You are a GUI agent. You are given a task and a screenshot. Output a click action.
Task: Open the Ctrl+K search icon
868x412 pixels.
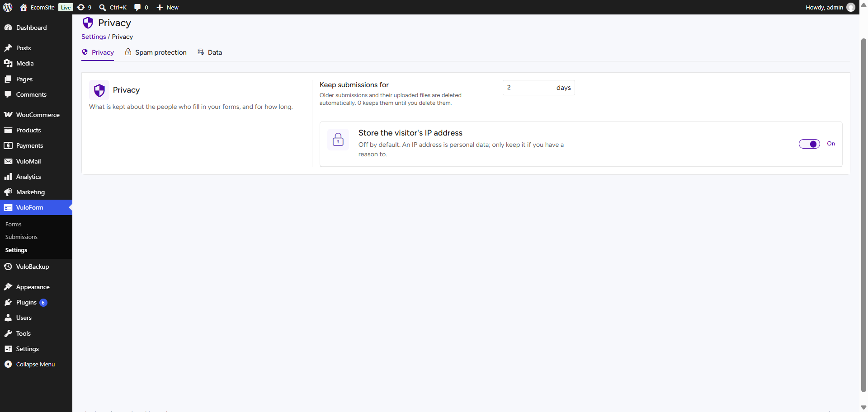tap(103, 7)
